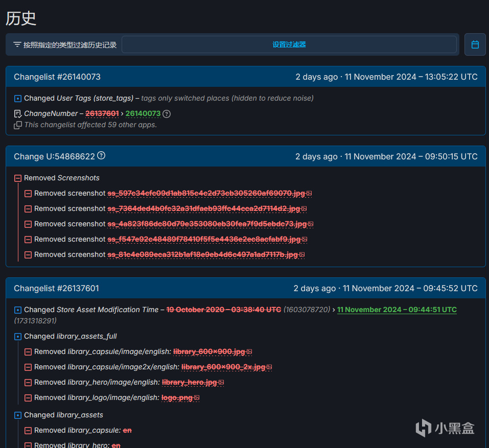The image size is (489, 448).
Task: Open removed screenshot ss_7364ded4b0fc32a31dfaeb93ffc44cca2d7114d2.jpg
Action: (x=204, y=208)
